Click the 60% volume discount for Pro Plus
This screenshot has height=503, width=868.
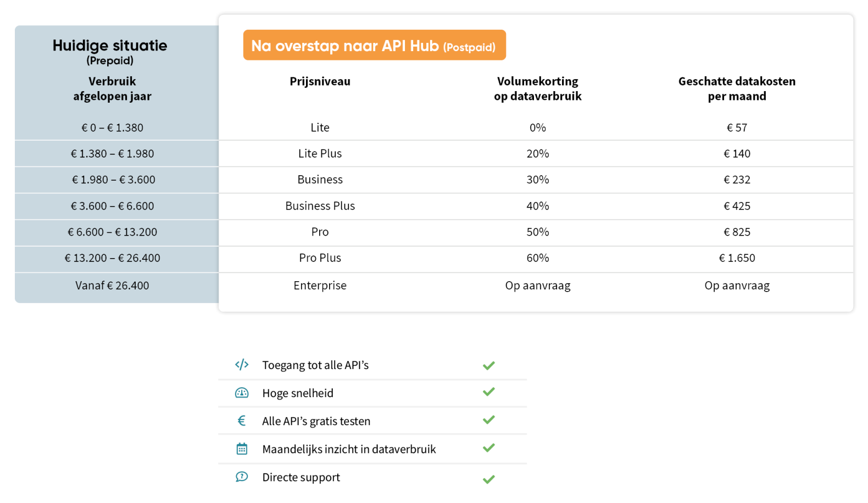coord(537,258)
